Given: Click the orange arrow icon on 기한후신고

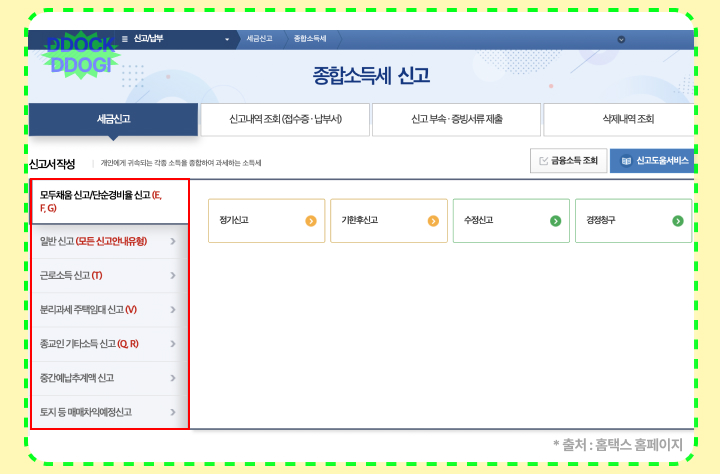Looking at the screenshot, I should [x=433, y=221].
